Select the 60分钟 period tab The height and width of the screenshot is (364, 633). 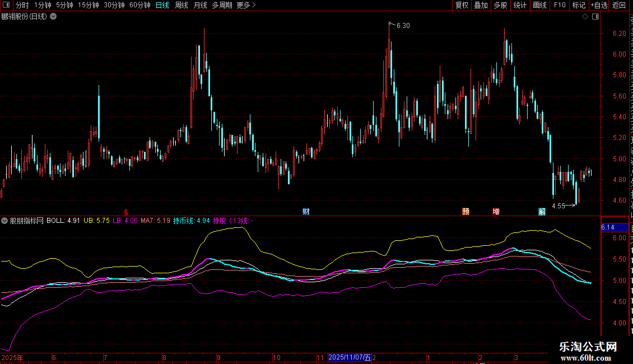(x=140, y=5)
